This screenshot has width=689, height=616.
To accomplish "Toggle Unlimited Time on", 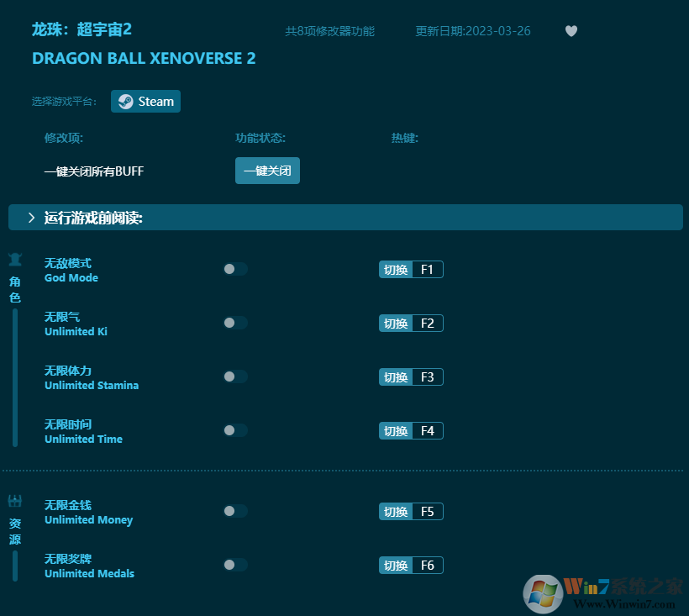I will [x=234, y=430].
